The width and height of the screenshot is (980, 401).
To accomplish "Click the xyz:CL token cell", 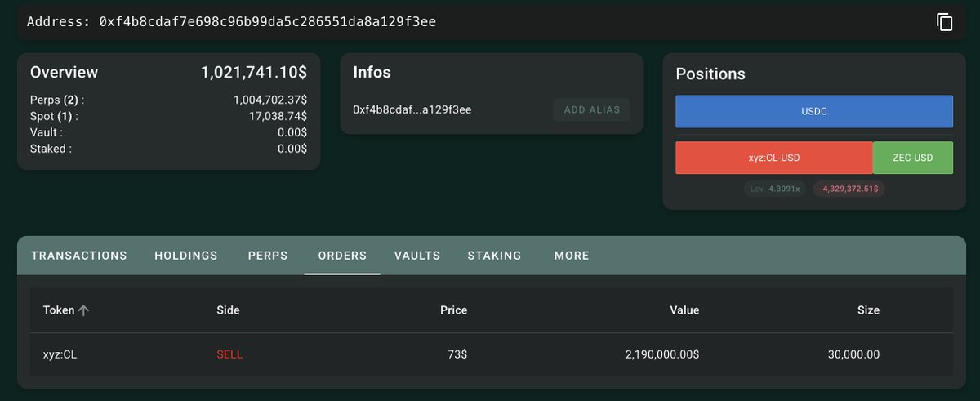I will pyautogui.click(x=60, y=354).
